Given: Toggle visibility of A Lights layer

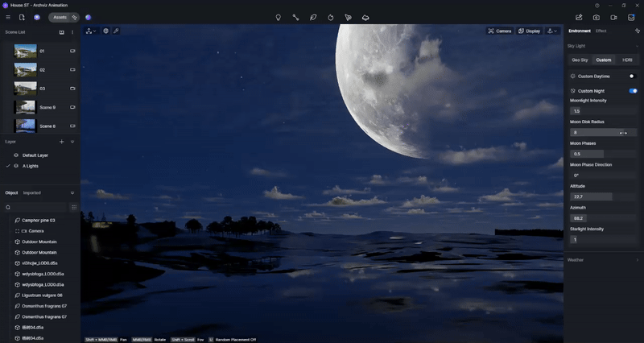Looking at the screenshot, I should pyautogui.click(x=16, y=166).
